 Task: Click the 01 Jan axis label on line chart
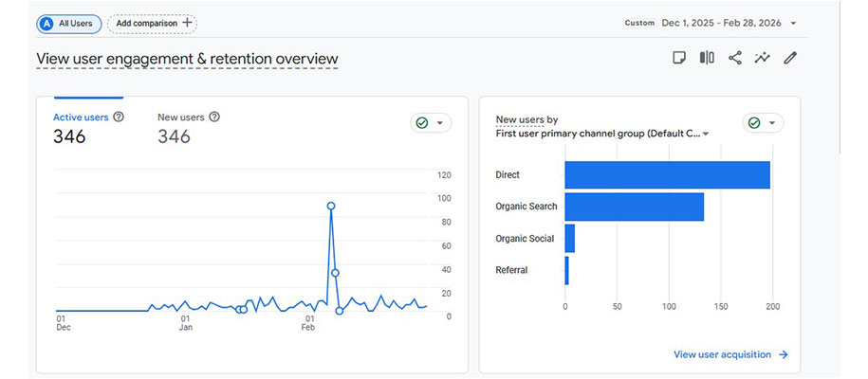185,323
